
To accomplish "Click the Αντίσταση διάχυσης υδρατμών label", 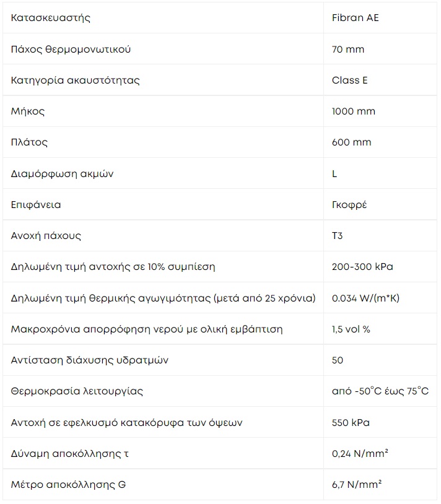I will click(x=89, y=360).
